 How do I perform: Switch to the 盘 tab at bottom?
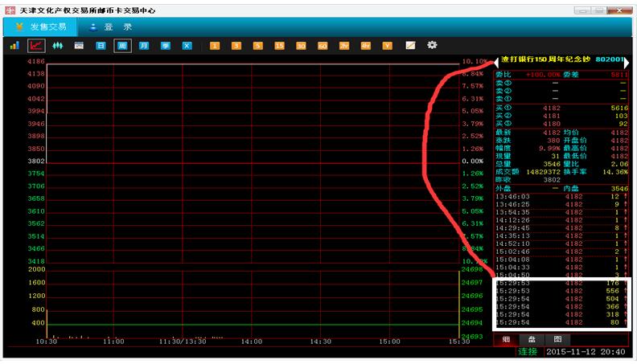[x=532, y=340]
